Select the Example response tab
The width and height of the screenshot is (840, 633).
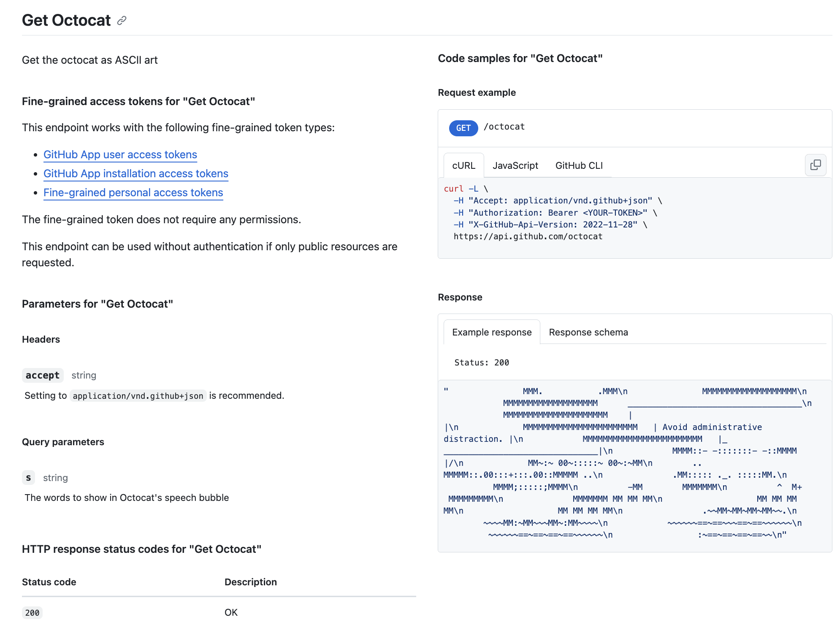point(492,332)
